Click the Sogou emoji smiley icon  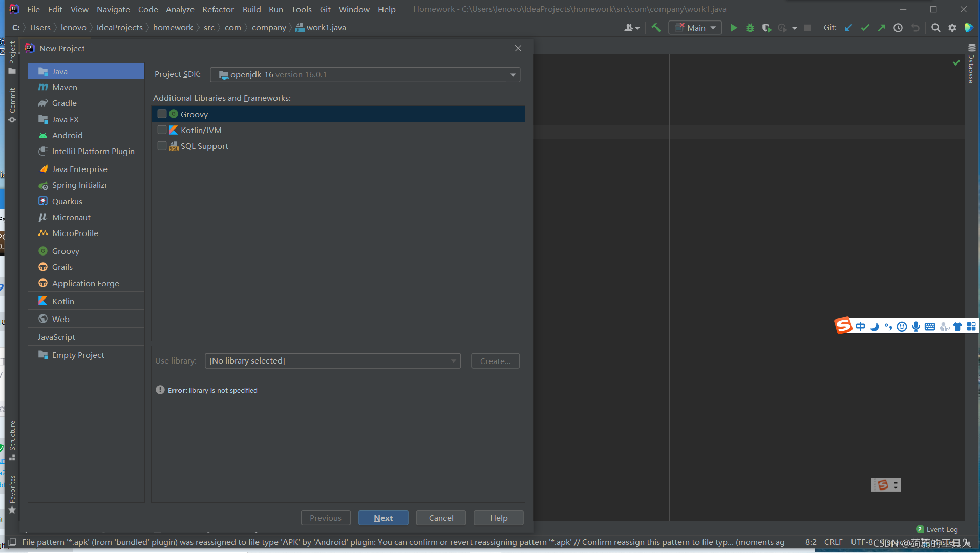[x=902, y=327]
